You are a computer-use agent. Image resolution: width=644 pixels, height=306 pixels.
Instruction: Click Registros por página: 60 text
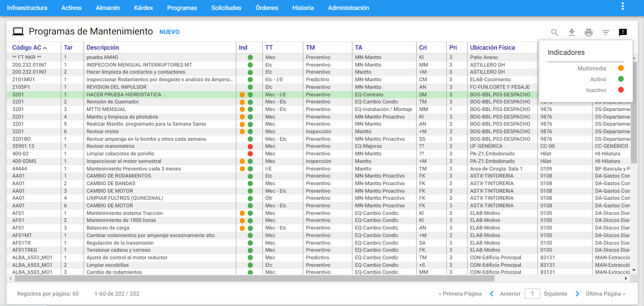tap(48, 294)
